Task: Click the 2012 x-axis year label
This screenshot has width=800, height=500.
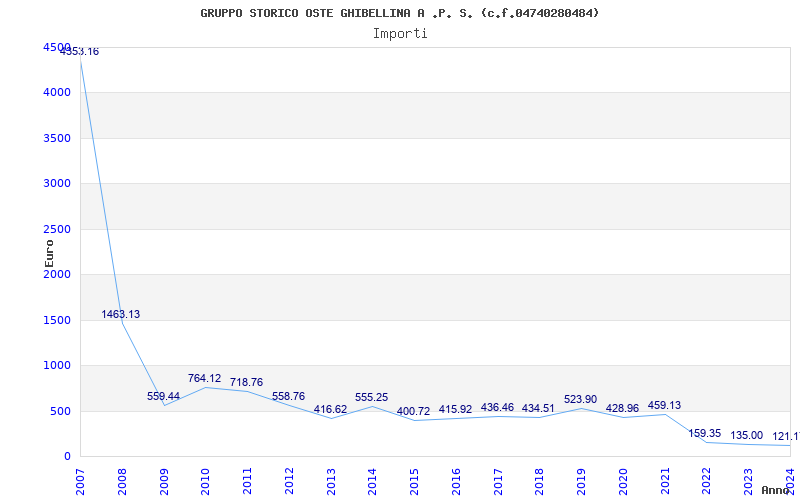Action: [x=289, y=481]
